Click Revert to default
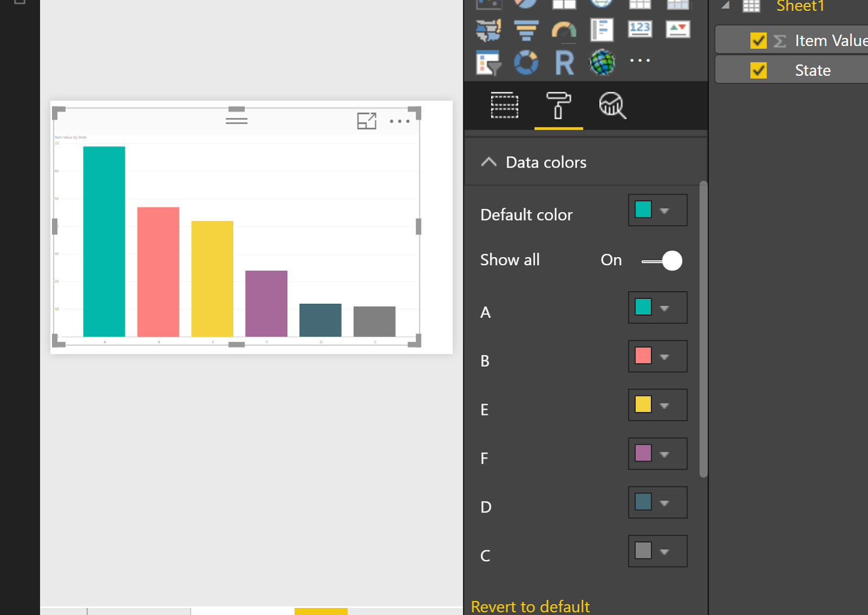 coord(530,606)
